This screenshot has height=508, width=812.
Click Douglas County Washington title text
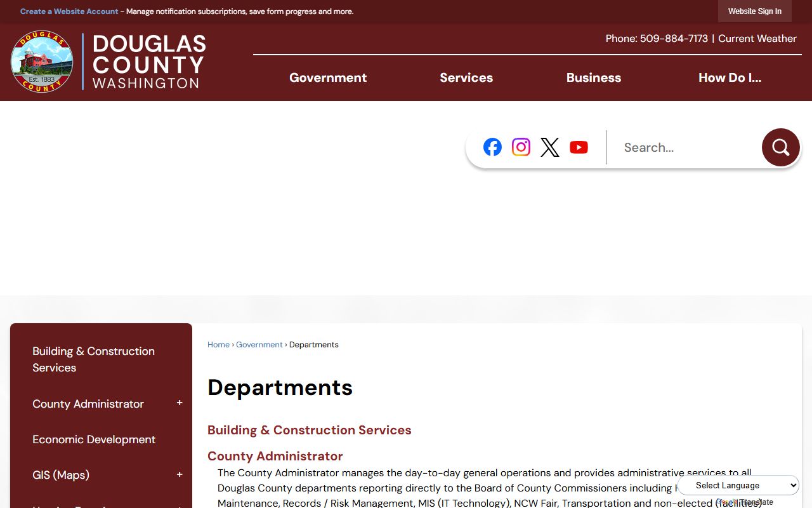149,62
